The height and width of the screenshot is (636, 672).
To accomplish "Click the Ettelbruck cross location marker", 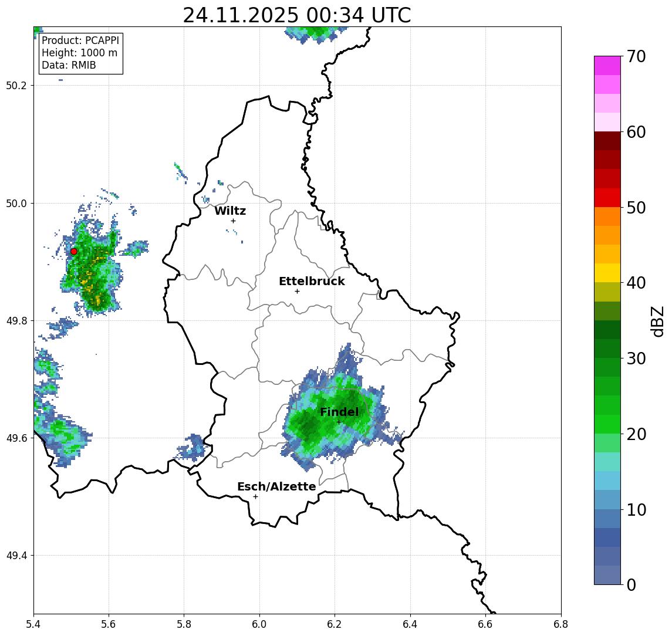I will tap(297, 292).
